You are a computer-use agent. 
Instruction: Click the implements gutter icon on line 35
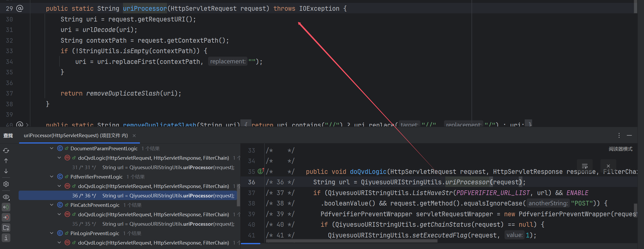coord(260,171)
